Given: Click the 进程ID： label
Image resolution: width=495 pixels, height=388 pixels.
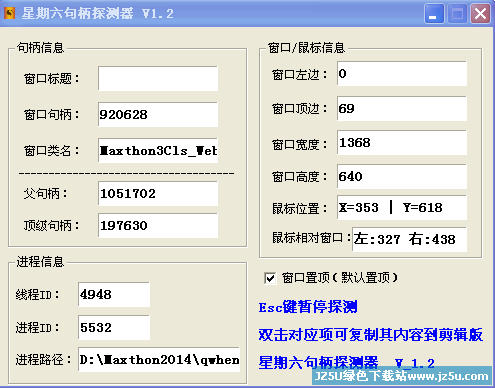Looking at the screenshot, I should (x=38, y=328).
